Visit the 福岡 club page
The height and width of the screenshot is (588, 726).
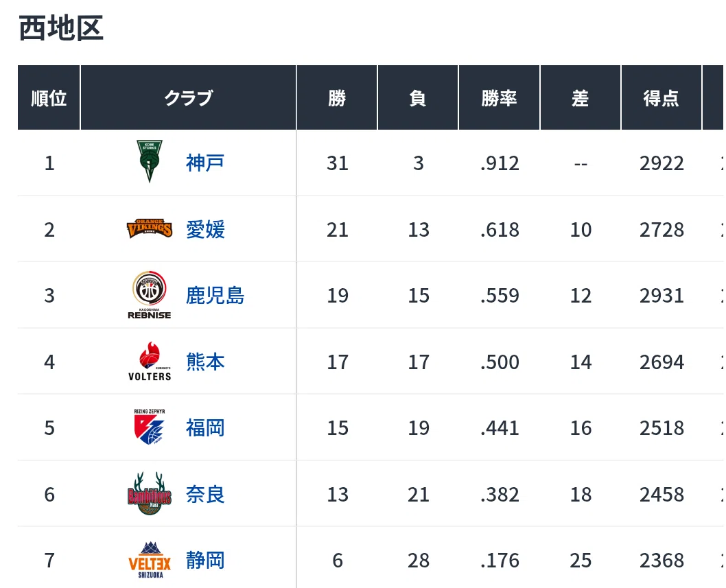tap(205, 428)
